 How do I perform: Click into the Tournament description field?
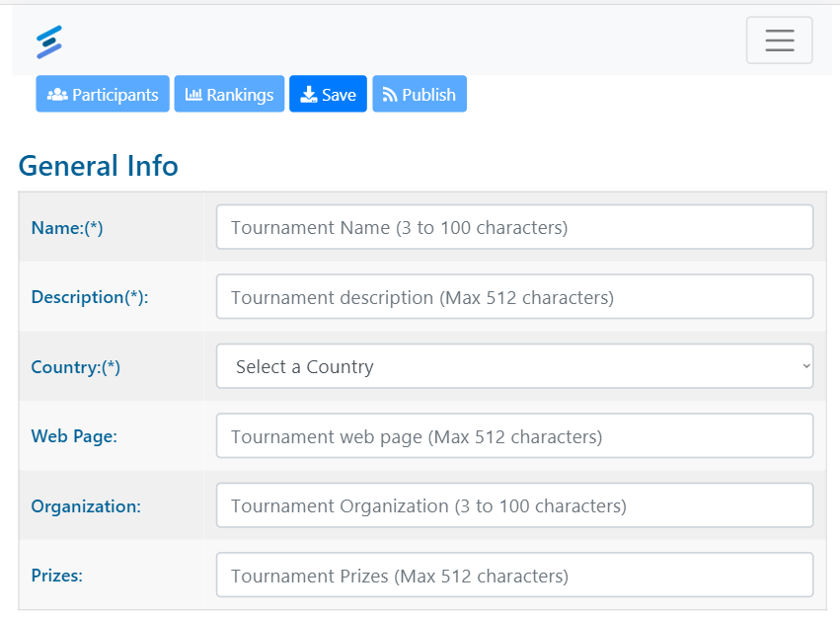514,297
